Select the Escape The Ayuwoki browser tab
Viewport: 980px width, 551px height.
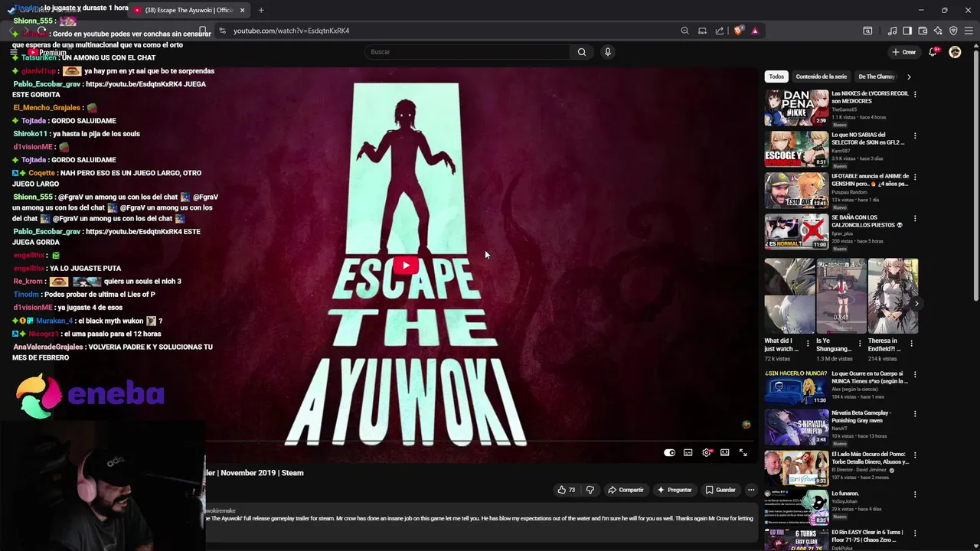[x=188, y=10]
